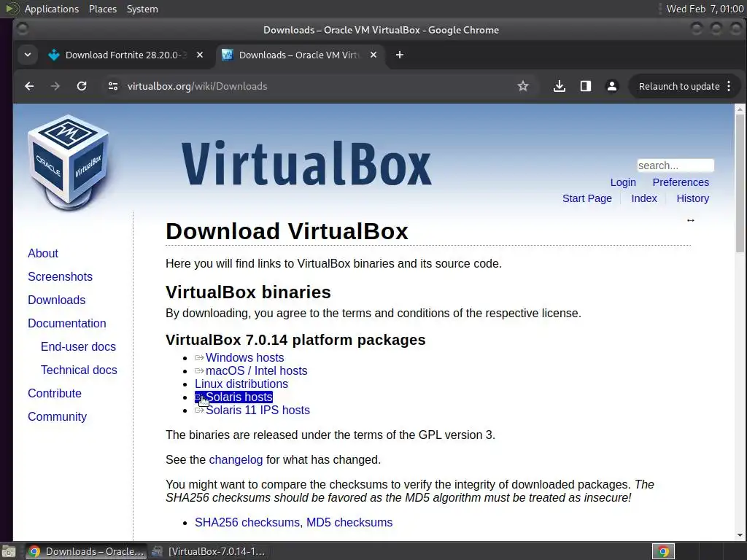Open the Chrome three-dot menu

click(729, 86)
